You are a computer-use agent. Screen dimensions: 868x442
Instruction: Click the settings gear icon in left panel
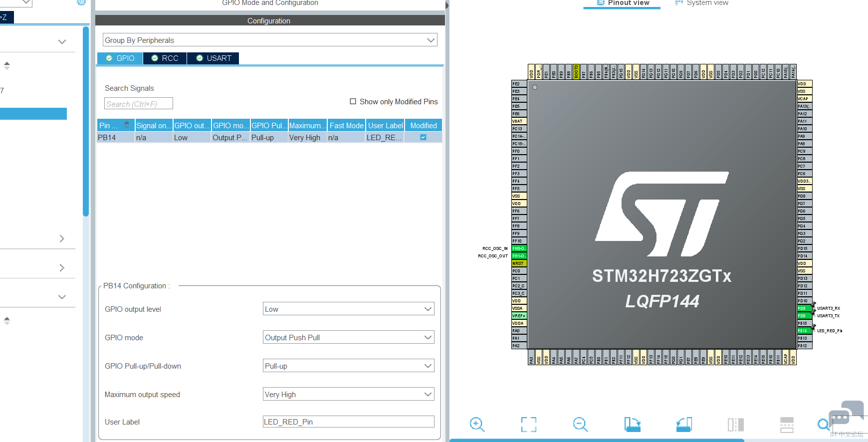[x=81, y=2]
